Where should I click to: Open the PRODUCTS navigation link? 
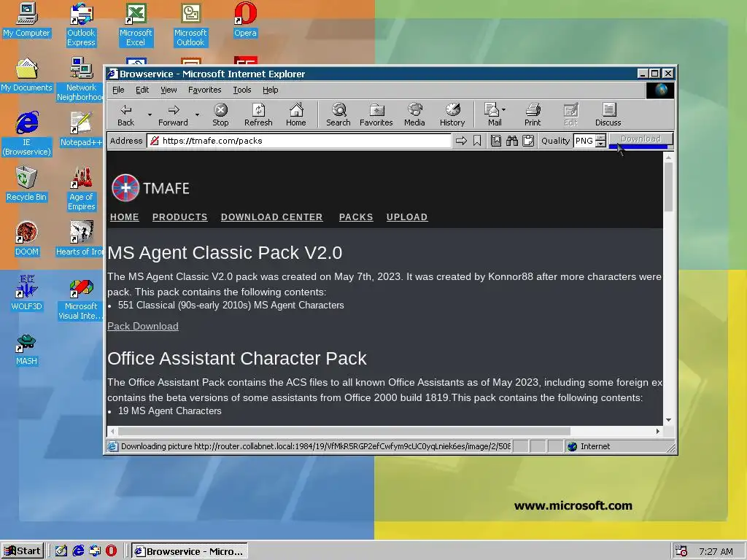click(x=180, y=217)
